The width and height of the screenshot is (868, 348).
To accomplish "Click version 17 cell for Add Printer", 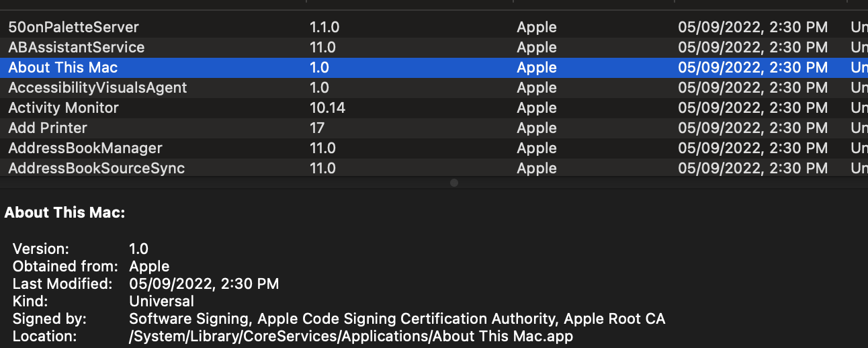I will point(317,128).
